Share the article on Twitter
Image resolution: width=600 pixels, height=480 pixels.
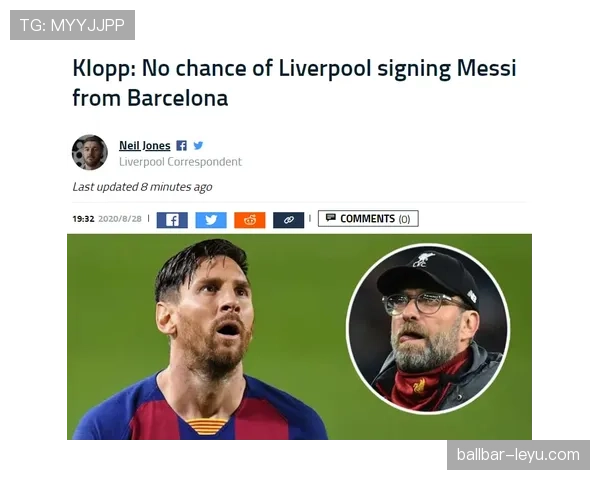[x=211, y=220]
